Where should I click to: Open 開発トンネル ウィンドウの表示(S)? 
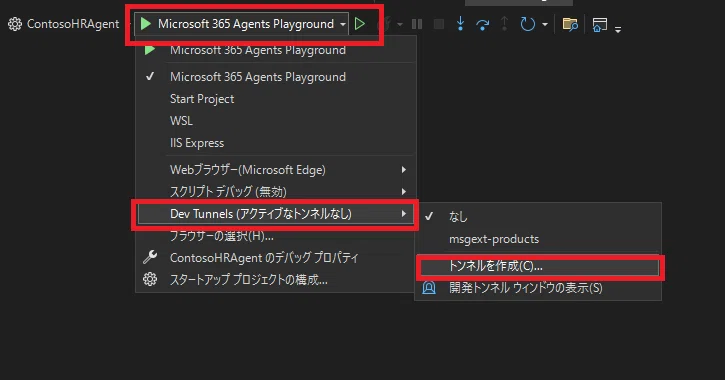538,288
